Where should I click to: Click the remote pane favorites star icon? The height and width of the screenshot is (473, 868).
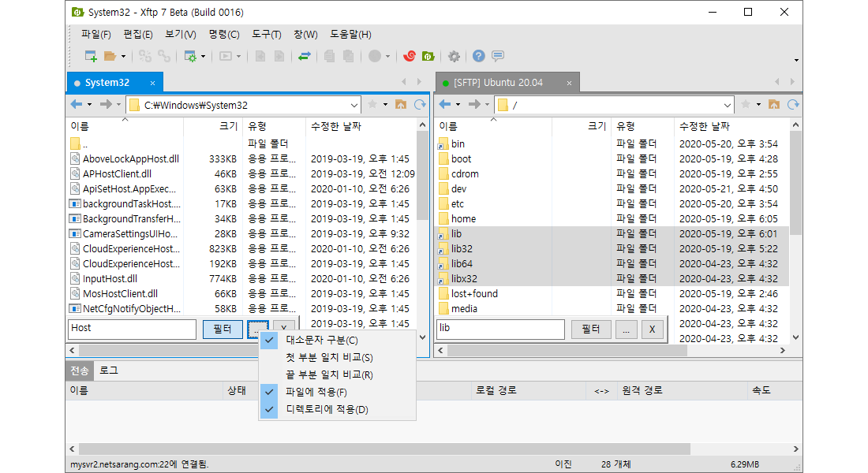tap(746, 105)
